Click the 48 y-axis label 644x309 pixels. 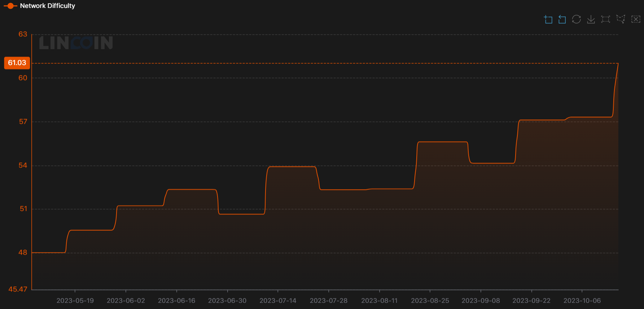click(x=23, y=253)
